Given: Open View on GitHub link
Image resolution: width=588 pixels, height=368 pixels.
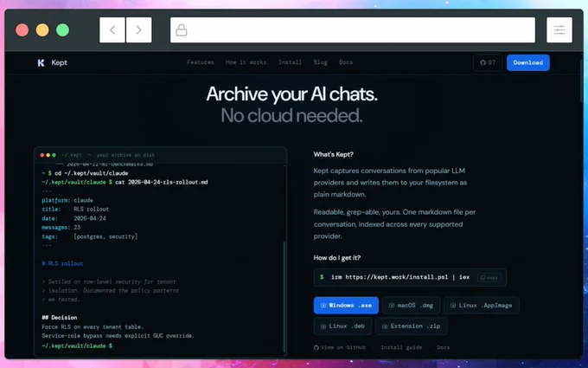Looking at the screenshot, I should coord(339,347).
